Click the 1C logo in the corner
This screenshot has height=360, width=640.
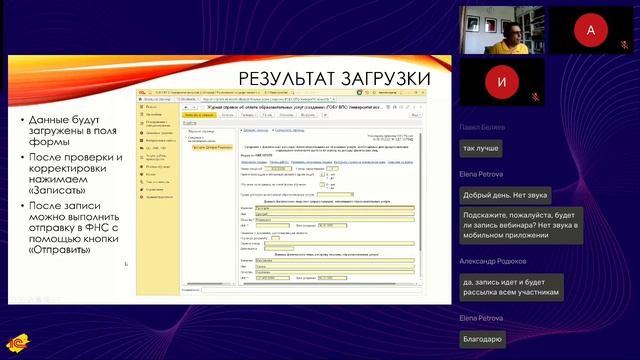(18, 343)
